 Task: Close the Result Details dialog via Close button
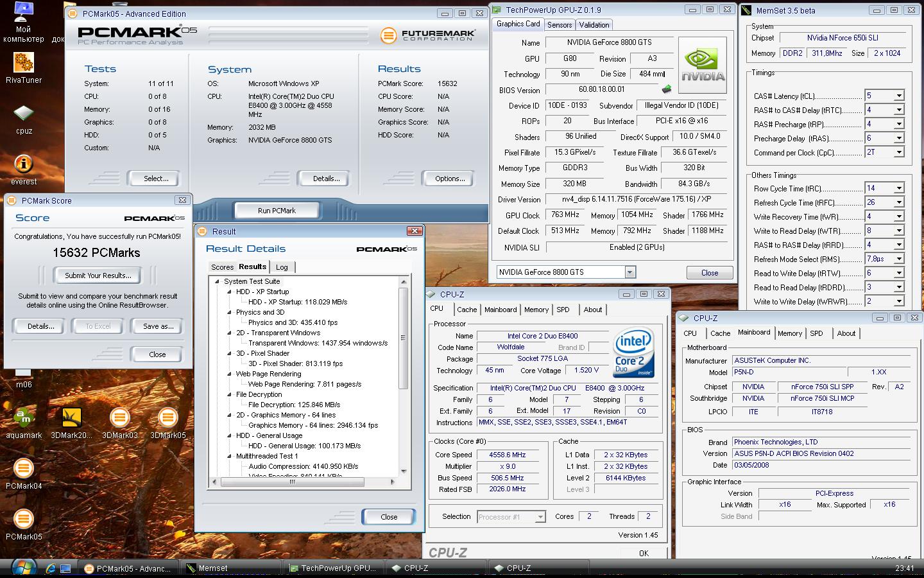coord(389,517)
